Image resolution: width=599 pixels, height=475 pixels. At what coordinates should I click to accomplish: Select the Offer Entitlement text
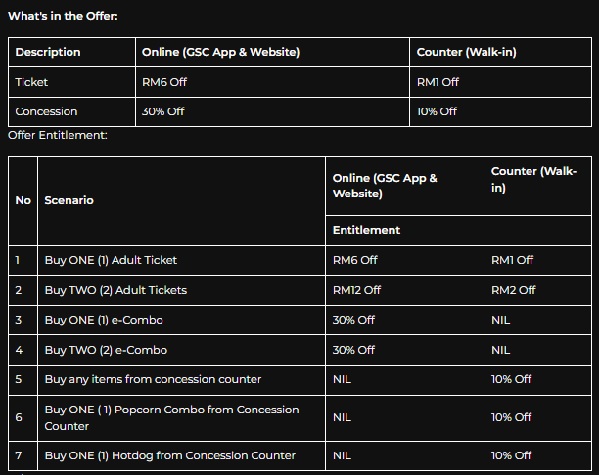[58, 135]
